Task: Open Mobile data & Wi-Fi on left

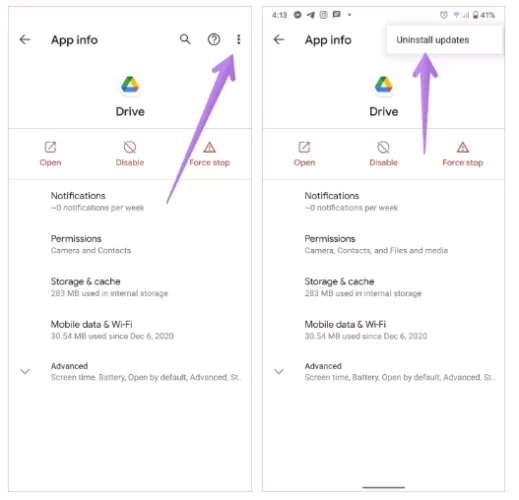Action: [x=130, y=330]
